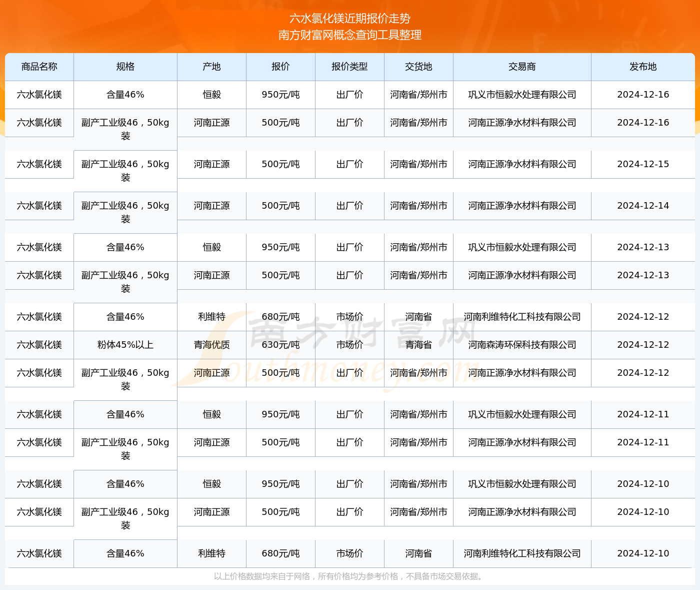
Task: Click price 630元/吨
Action: [x=280, y=345]
